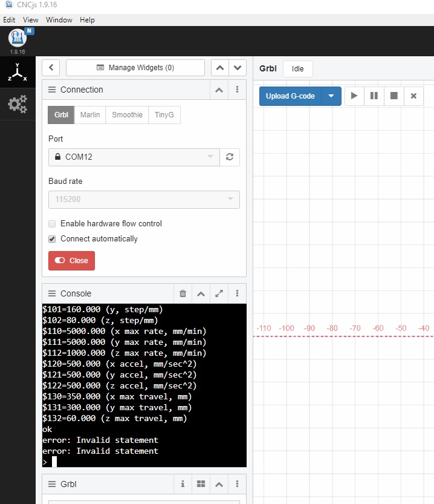The height and width of the screenshot is (504, 434).
Task: Enable hardware flow control checkbox
Action: point(53,224)
